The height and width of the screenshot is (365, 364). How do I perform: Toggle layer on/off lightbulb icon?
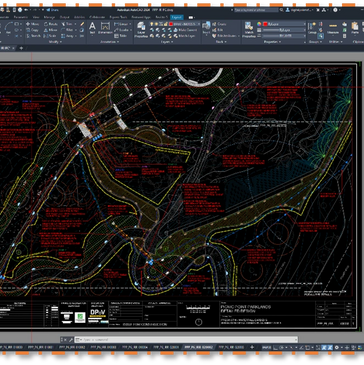(152, 24)
